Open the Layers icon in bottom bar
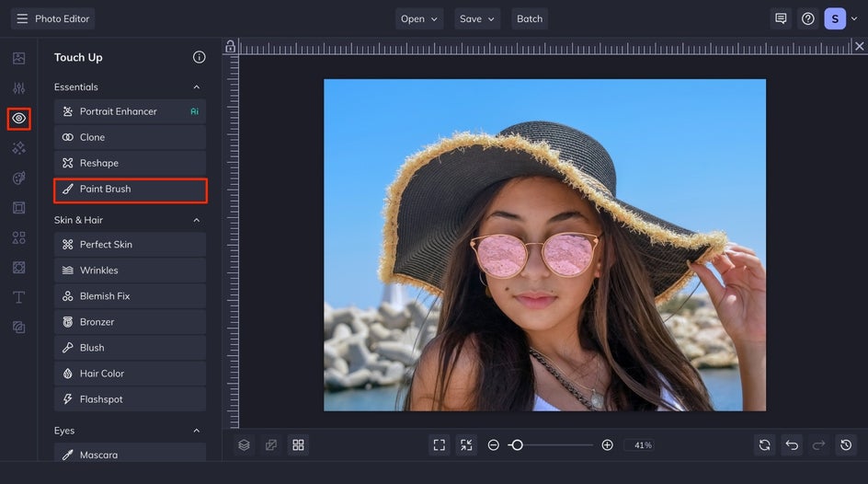Screen dimensions: 868x484 [x=244, y=445]
